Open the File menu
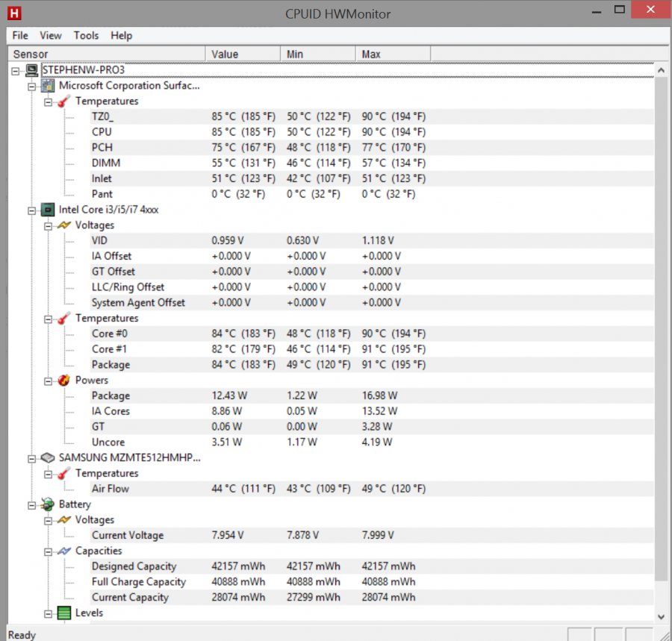672x641 pixels. point(20,35)
